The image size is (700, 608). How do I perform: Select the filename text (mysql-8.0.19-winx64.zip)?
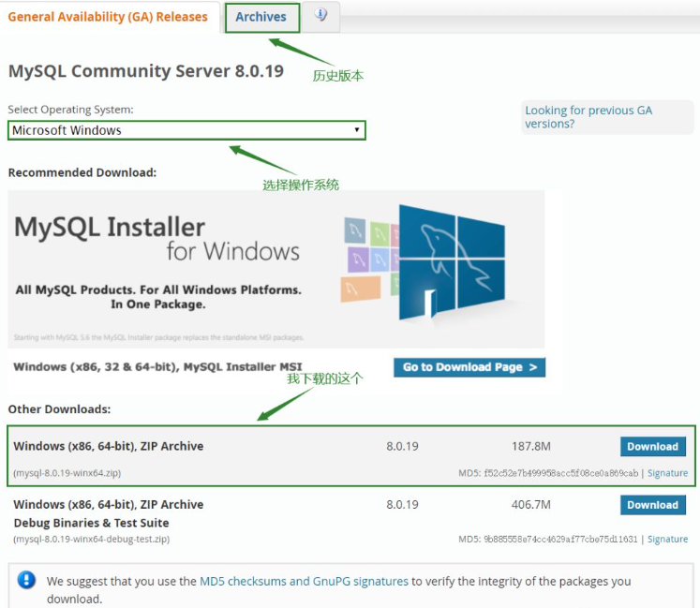pyautogui.click(x=67, y=473)
